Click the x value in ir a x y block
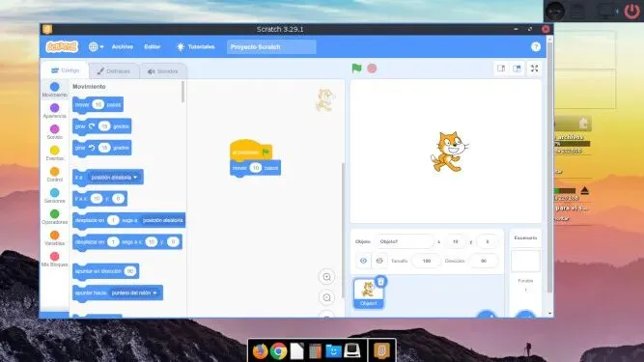 tap(97, 199)
